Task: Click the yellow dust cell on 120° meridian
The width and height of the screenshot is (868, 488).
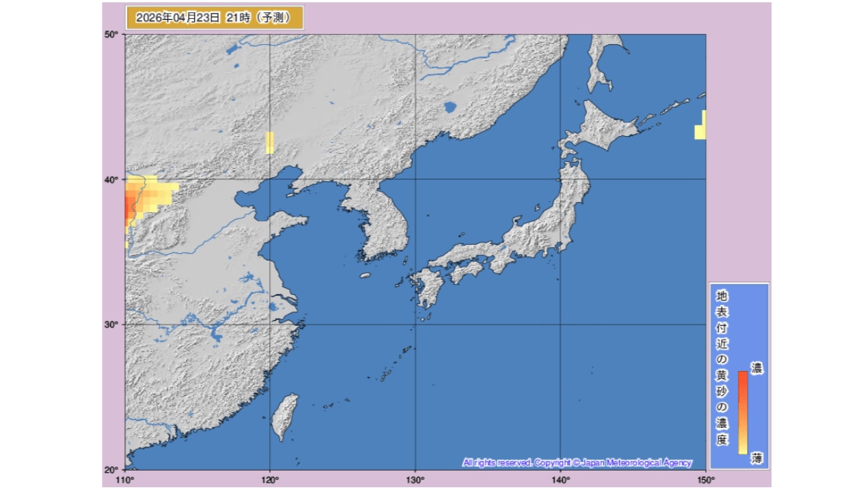Action: click(270, 142)
